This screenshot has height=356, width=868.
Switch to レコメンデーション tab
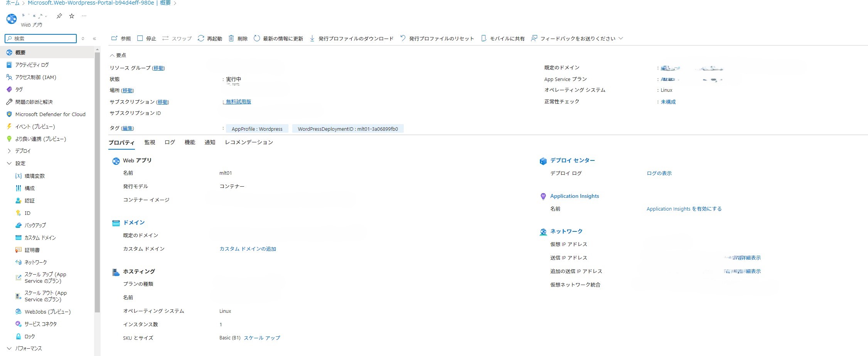click(249, 142)
